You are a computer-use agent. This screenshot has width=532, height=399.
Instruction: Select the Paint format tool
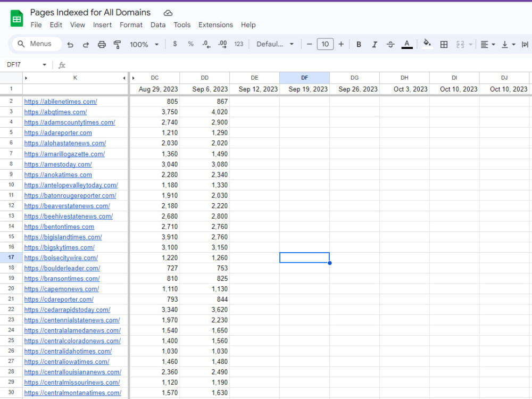tap(118, 44)
